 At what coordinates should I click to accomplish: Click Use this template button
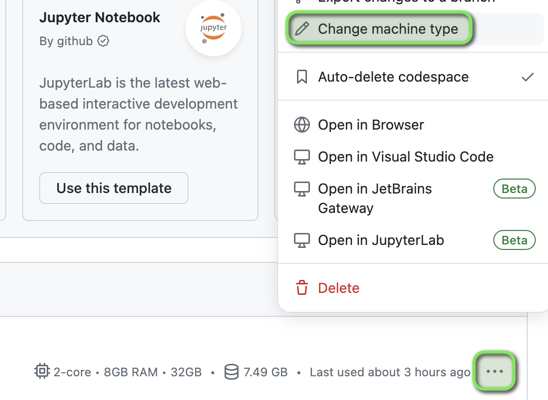(114, 188)
